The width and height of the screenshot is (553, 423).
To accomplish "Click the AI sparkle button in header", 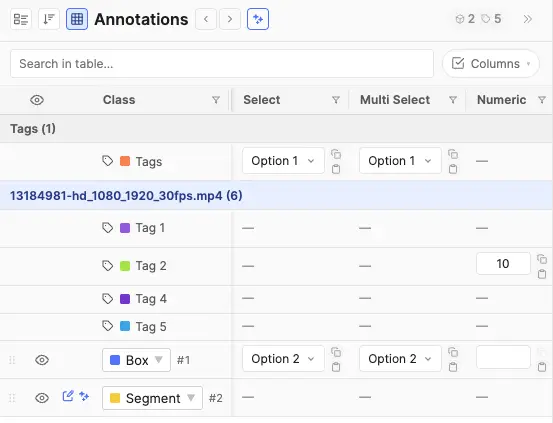I will [258, 19].
